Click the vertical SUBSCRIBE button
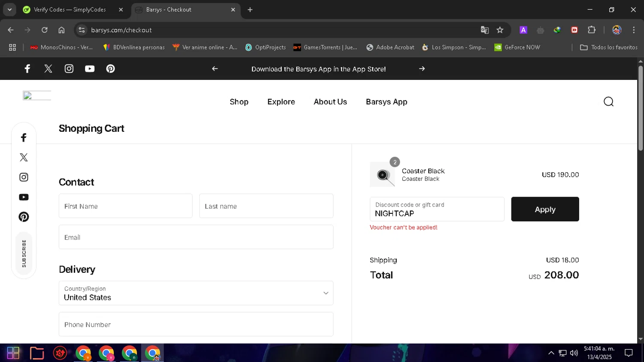 (24, 253)
